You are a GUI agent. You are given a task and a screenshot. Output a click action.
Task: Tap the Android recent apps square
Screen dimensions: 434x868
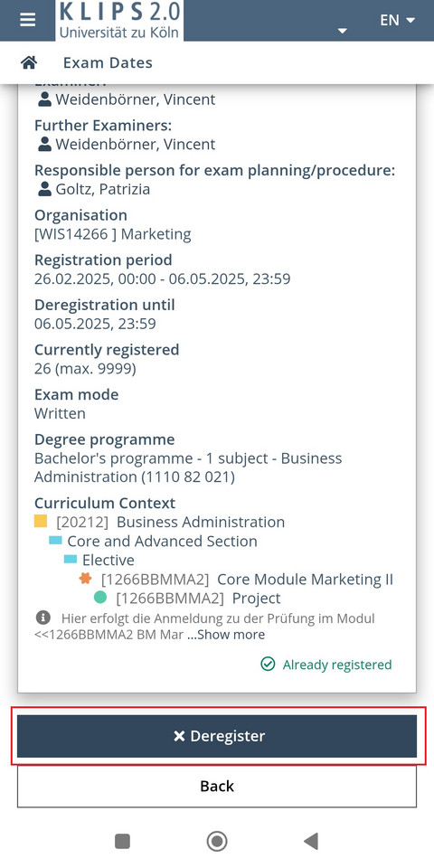(122, 842)
